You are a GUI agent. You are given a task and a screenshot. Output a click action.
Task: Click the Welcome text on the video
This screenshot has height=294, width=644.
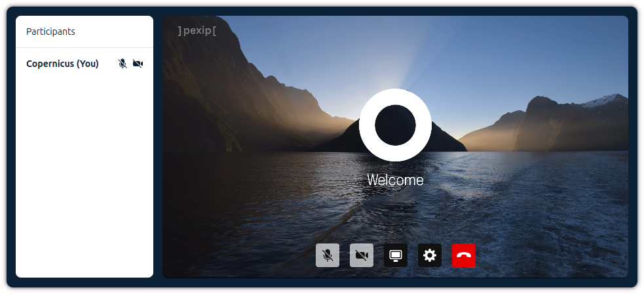pos(395,180)
